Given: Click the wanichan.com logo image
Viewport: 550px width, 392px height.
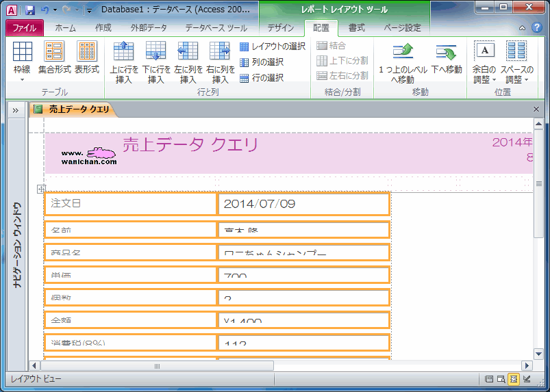Looking at the screenshot, I should coord(89,156).
